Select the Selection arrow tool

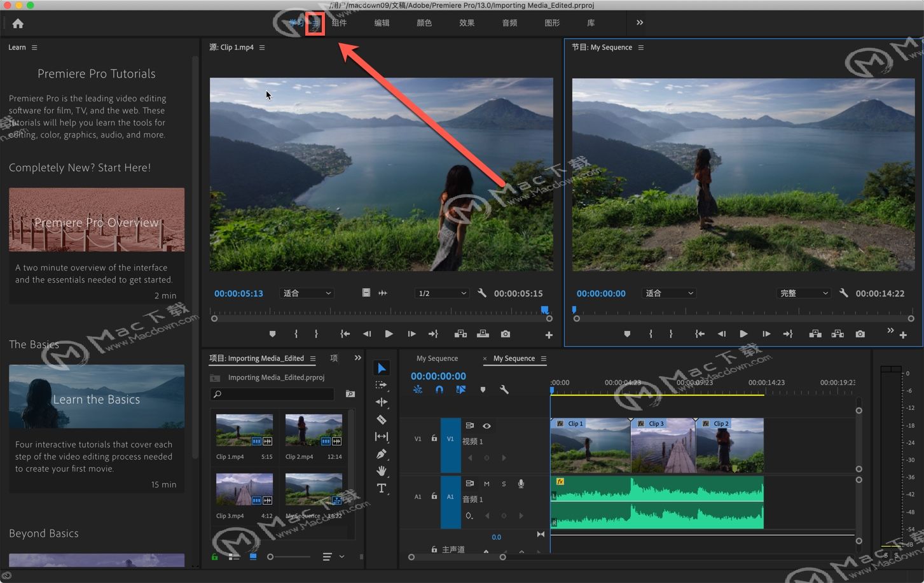click(382, 369)
